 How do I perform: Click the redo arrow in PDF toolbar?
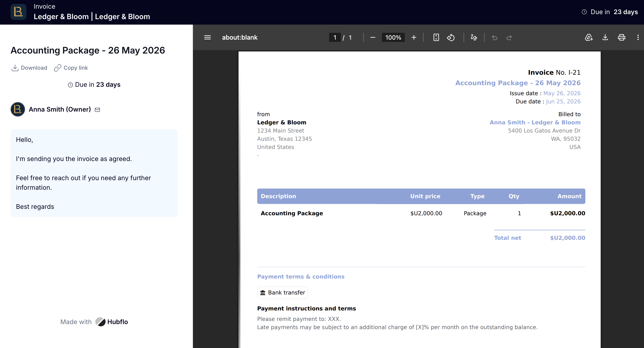(509, 37)
